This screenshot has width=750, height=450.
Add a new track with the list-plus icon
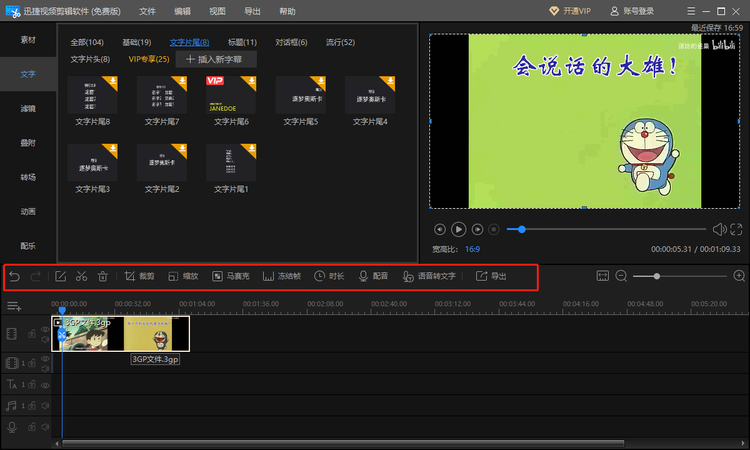[x=14, y=306]
